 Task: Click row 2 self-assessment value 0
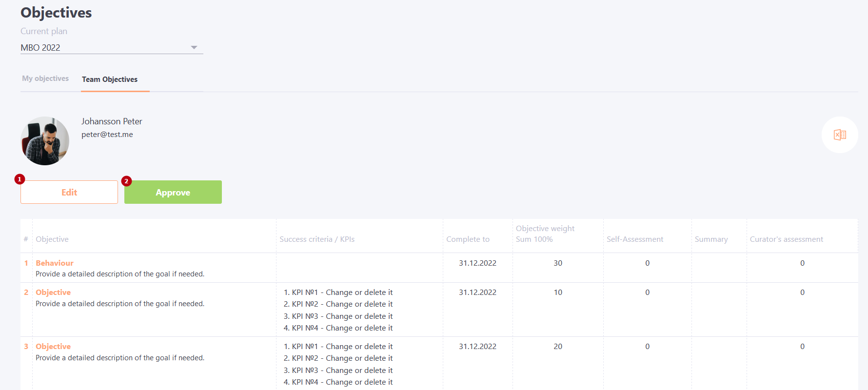click(x=648, y=292)
